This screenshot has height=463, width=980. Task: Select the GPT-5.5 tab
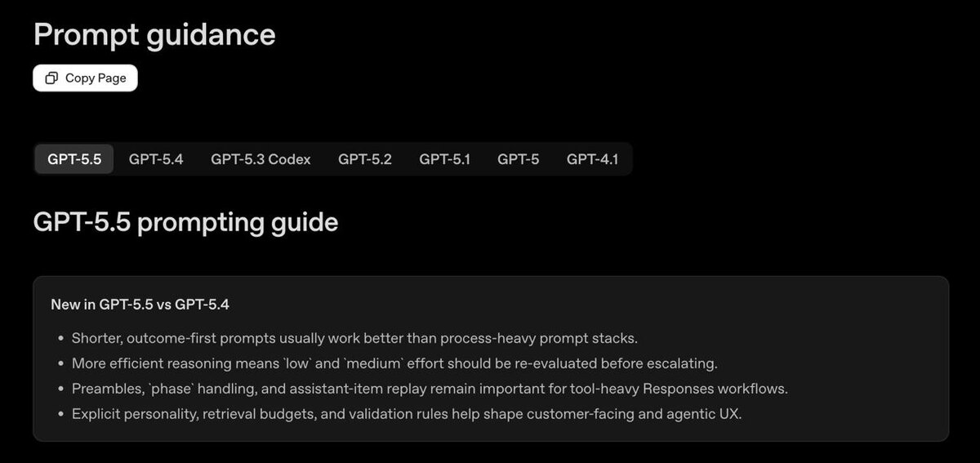pyautogui.click(x=74, y=159)
